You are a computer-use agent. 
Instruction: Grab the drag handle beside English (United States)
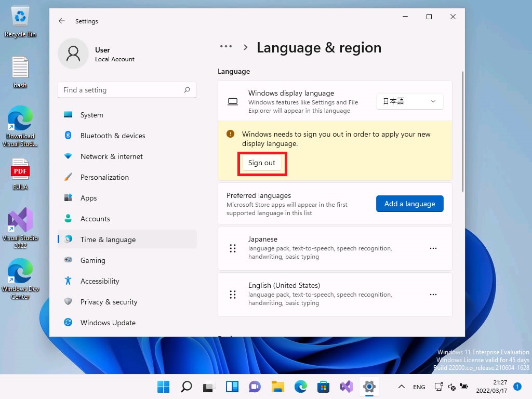[233, 295]
